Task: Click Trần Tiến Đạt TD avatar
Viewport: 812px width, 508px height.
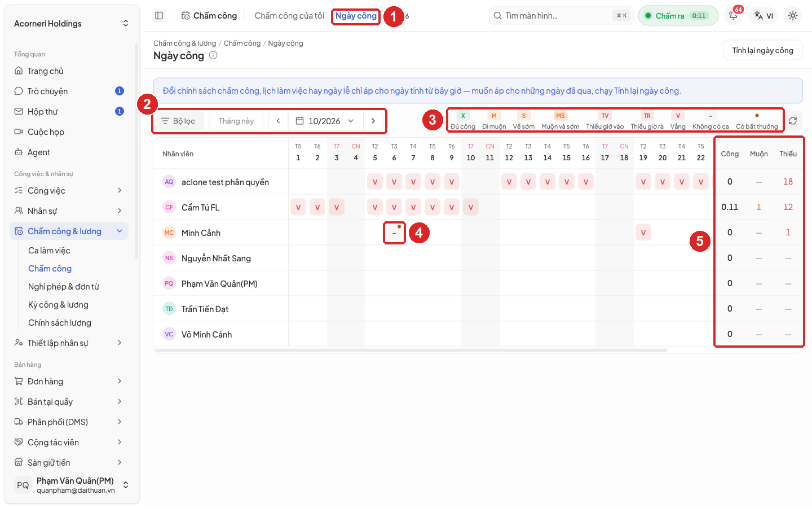Action: (x=169, y=309)
